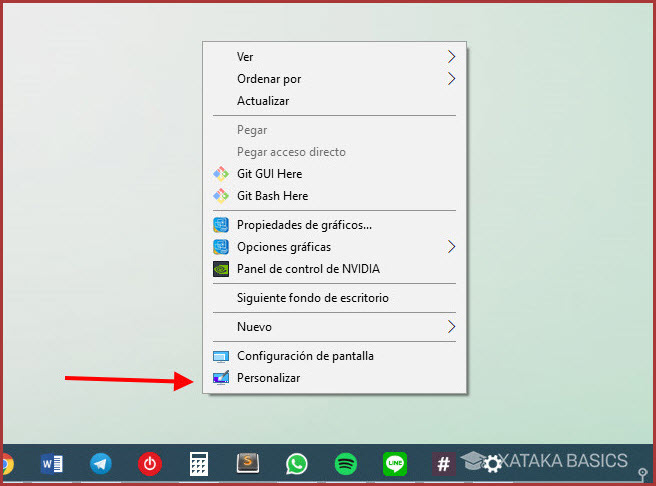Click Siguiente fondo de escritorio

[312, 298]
